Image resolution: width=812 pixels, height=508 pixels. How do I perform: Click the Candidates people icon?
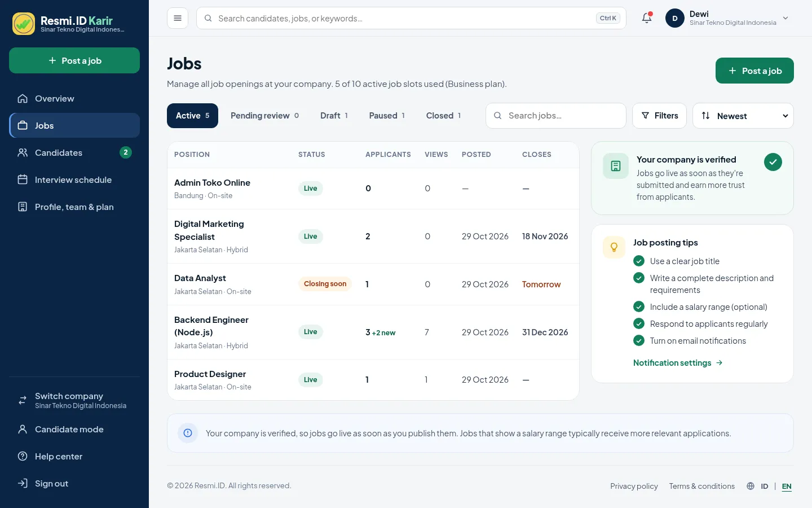click(x=23, y=153)
